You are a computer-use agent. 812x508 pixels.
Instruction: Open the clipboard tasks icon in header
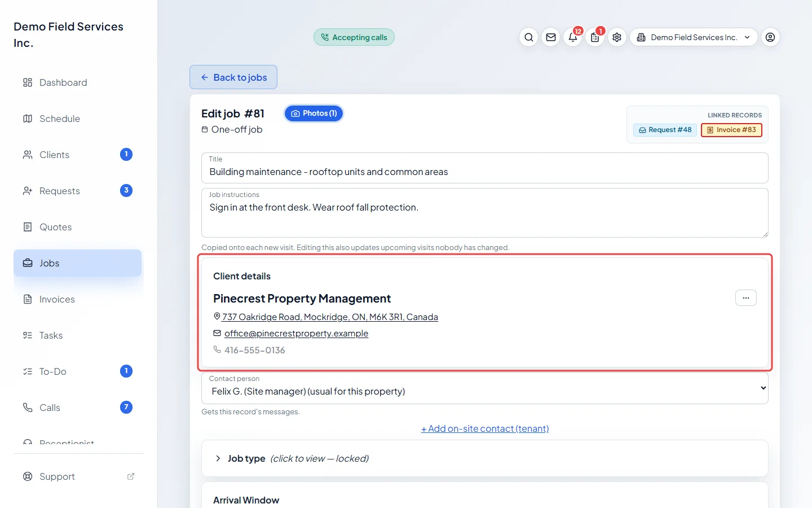coord(595,37)
